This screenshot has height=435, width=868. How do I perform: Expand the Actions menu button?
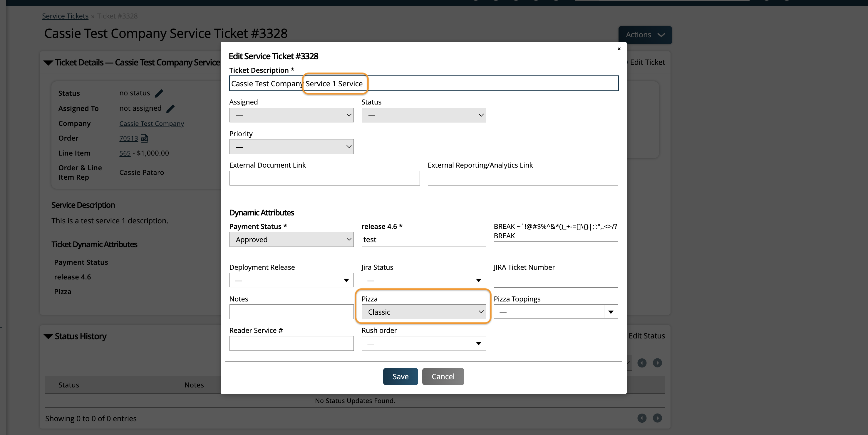[645, 35]
